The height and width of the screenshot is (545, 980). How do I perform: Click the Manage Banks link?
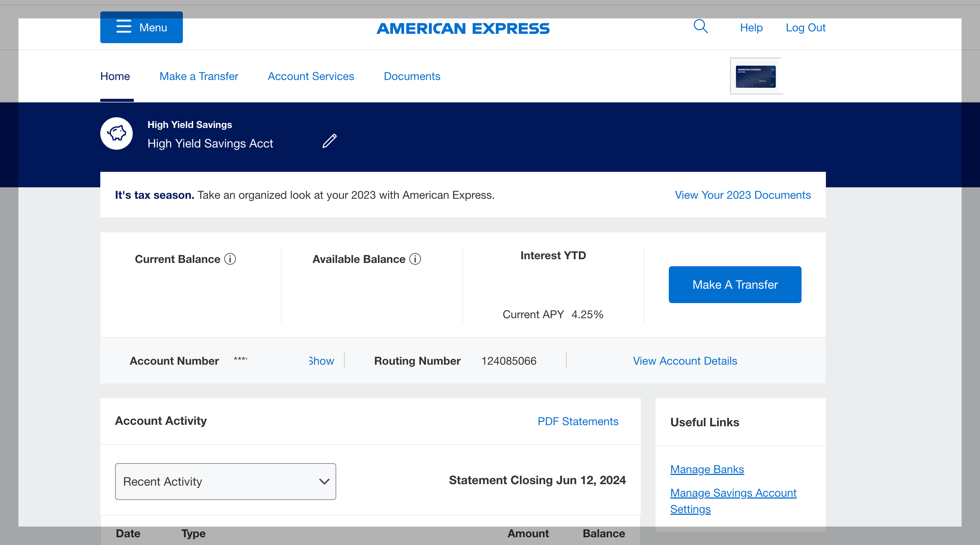point(707,469)
